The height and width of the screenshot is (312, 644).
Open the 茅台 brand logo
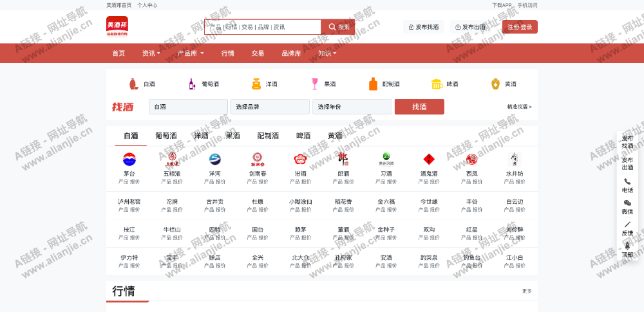(129, 160)
